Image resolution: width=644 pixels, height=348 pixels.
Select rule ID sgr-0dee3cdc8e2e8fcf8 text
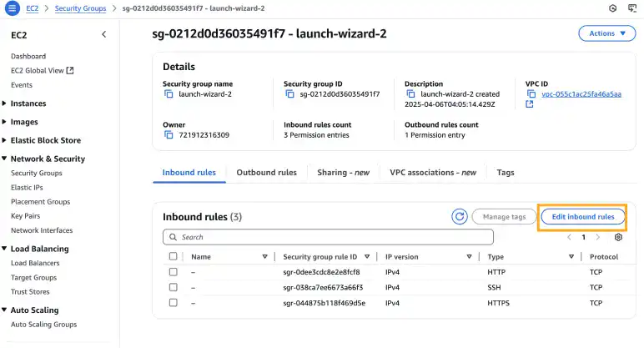click(x=321, y=272)
